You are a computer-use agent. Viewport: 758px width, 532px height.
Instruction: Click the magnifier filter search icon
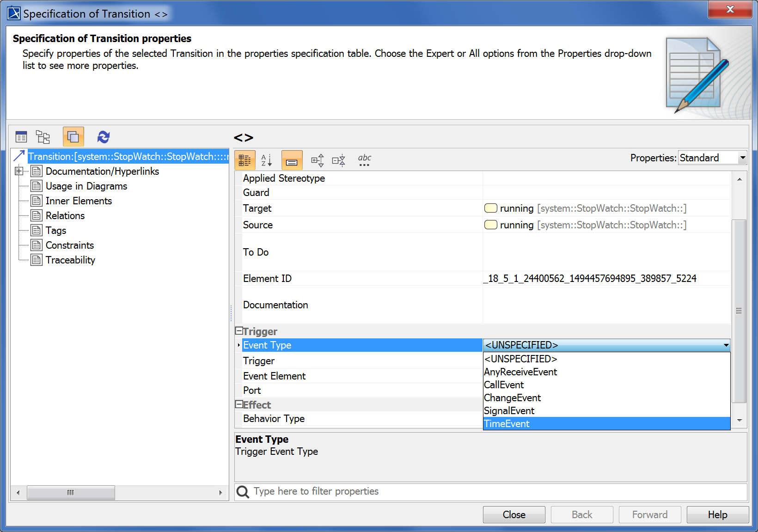tap(243, 492)
